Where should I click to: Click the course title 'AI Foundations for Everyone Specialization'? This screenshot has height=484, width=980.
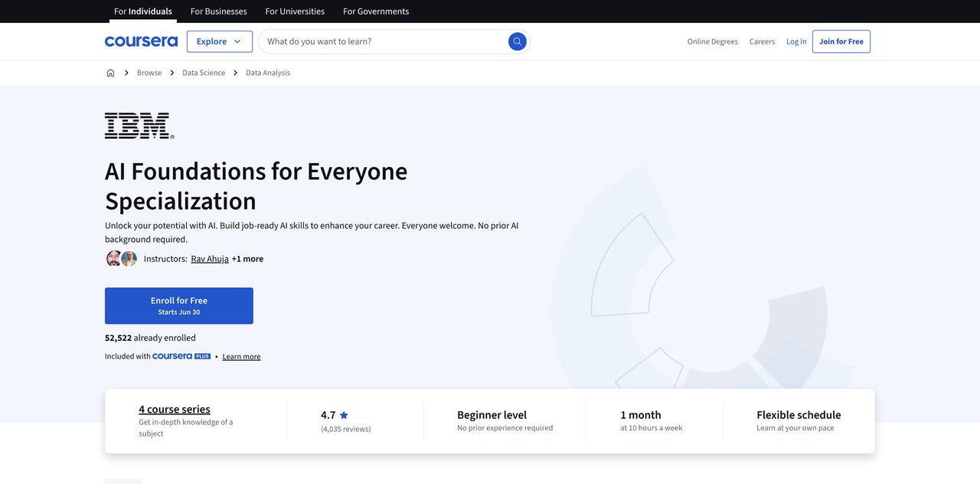coord(256,185)
